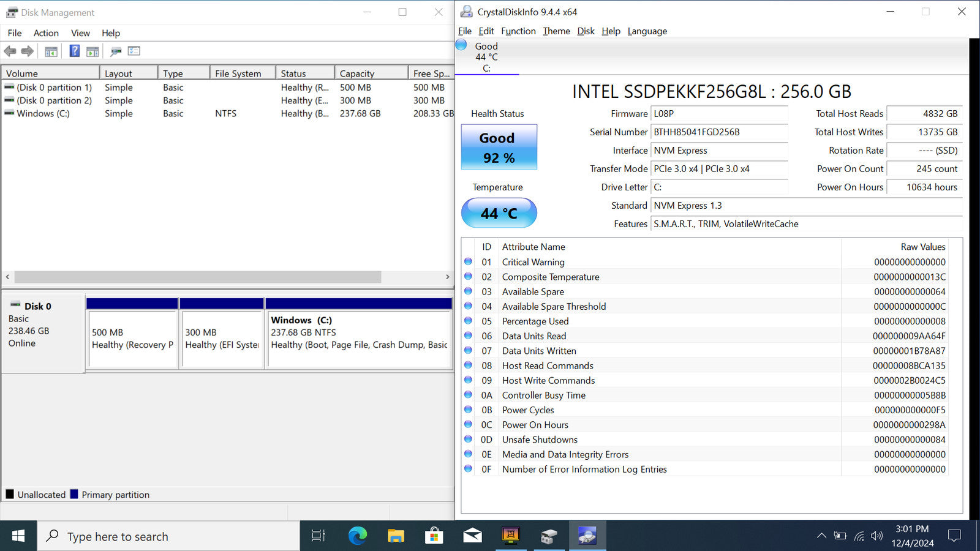Select the 500 MB Recovery partition block
This screenshot has height=551, width=980.
coord(132,334)
